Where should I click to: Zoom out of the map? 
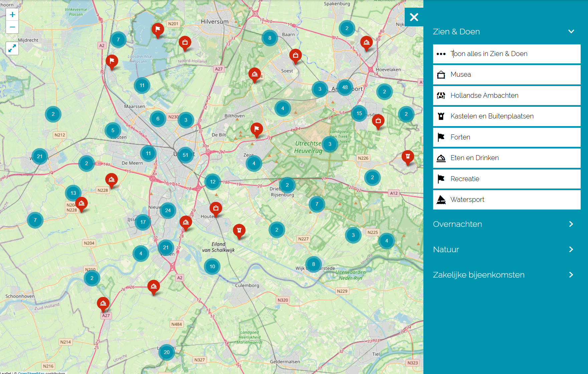click(x=12, y=27)
